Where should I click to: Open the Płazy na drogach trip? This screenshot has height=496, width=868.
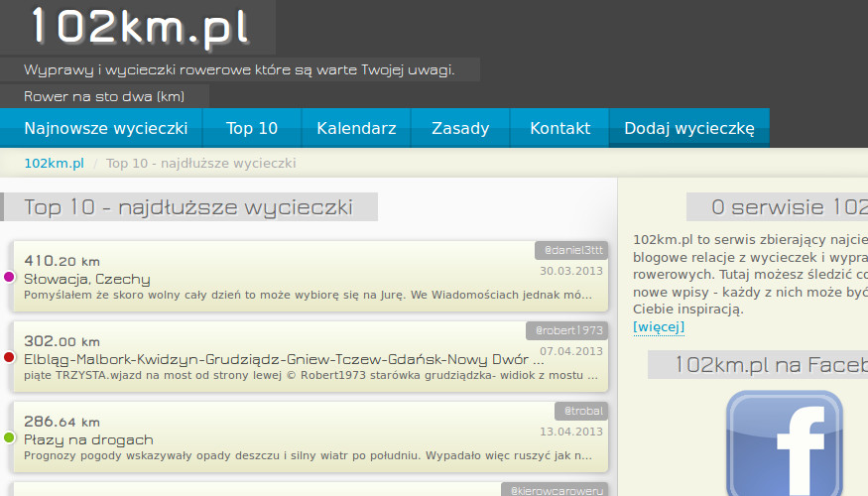tap(88, 439)
